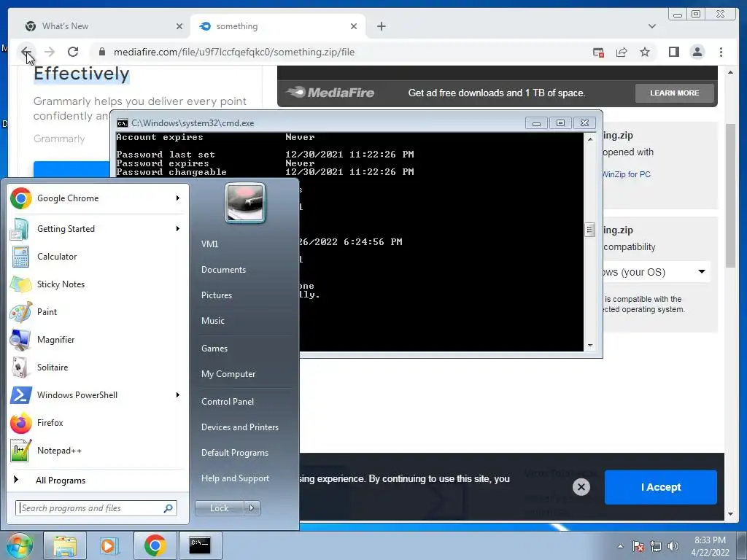
Task: Expand Getting Started submenu arrow
Action: click(x=178, y=228)
